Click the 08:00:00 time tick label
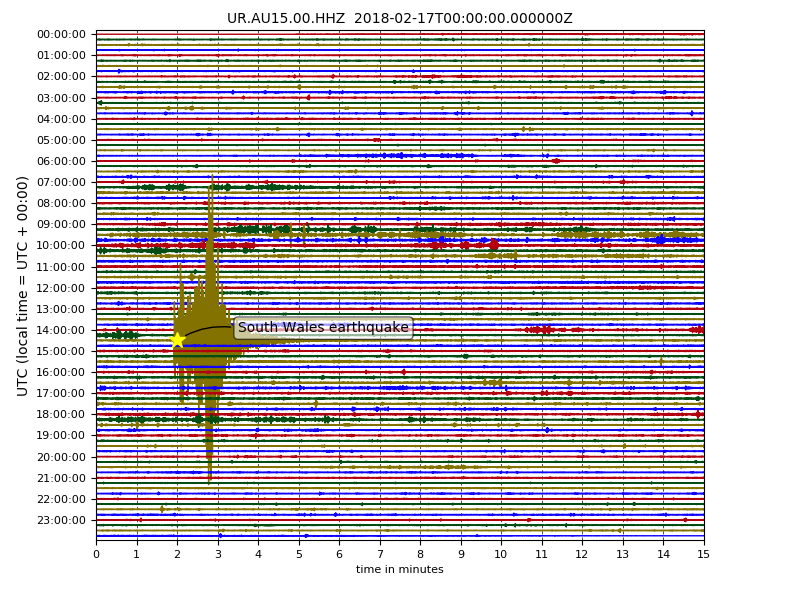800x600 pixels. (61, 204)
